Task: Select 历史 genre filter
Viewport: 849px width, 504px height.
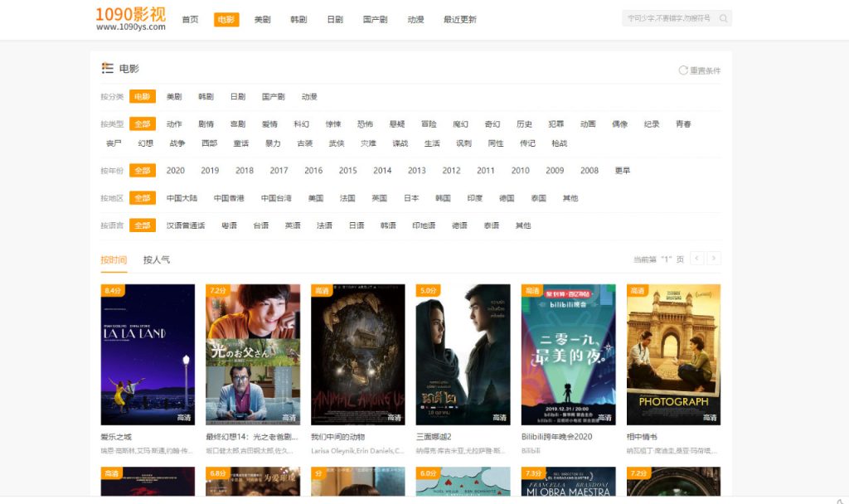Action: tap(524, 124)
